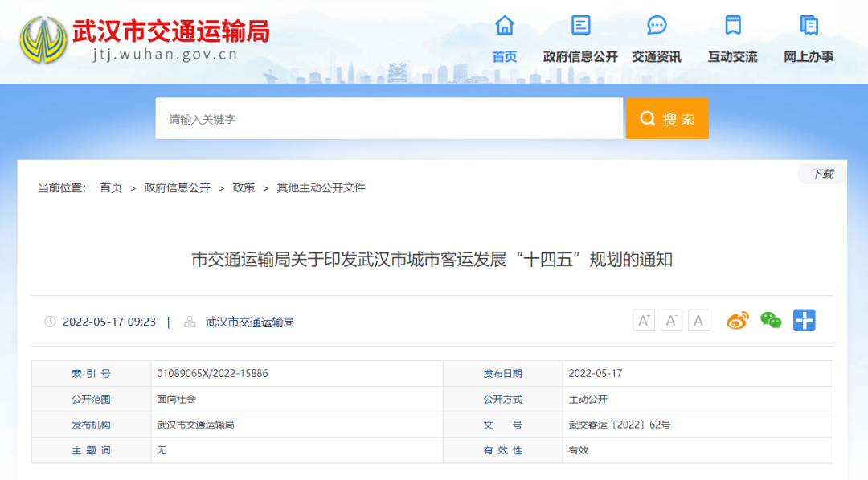Share the article to Weibo
Image resolution: width=868 pixels, height=480 pixels.
coord(737,321)
